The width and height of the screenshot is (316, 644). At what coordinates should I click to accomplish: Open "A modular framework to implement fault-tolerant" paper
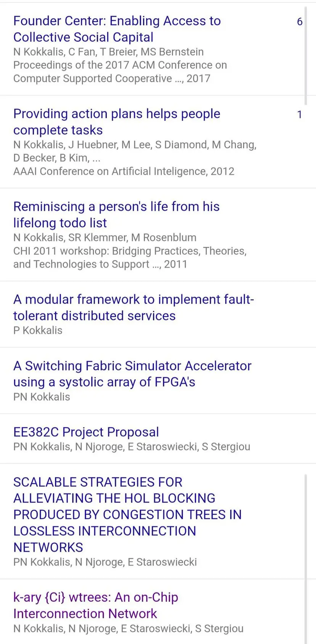[134, 307]
